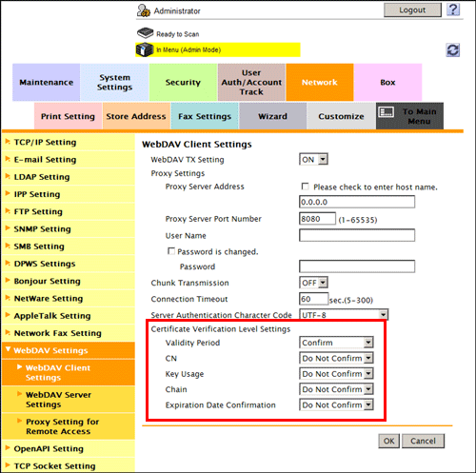Open the Fax Settings tab
The height and width of the screenshot is (473, 476).
point(205,116)
